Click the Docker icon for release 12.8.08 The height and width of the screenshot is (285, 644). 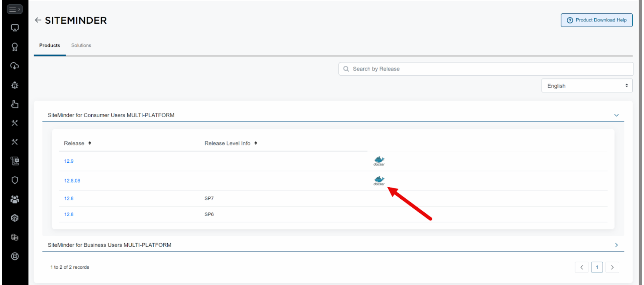[x=379, y=181]
